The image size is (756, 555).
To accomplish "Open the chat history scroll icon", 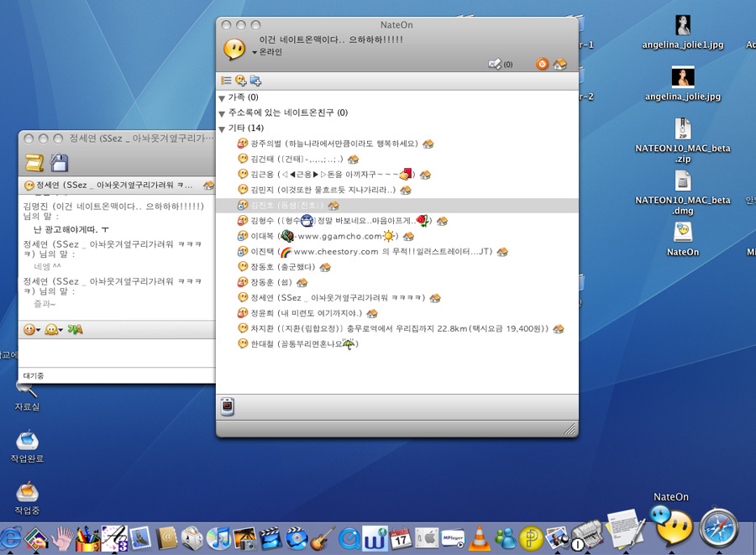I will tap(34, 163).
